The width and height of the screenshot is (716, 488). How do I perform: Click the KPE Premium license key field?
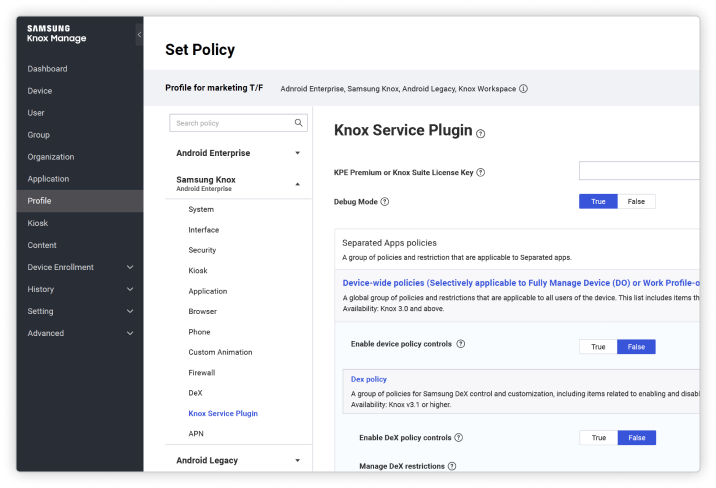coord(640,171)
